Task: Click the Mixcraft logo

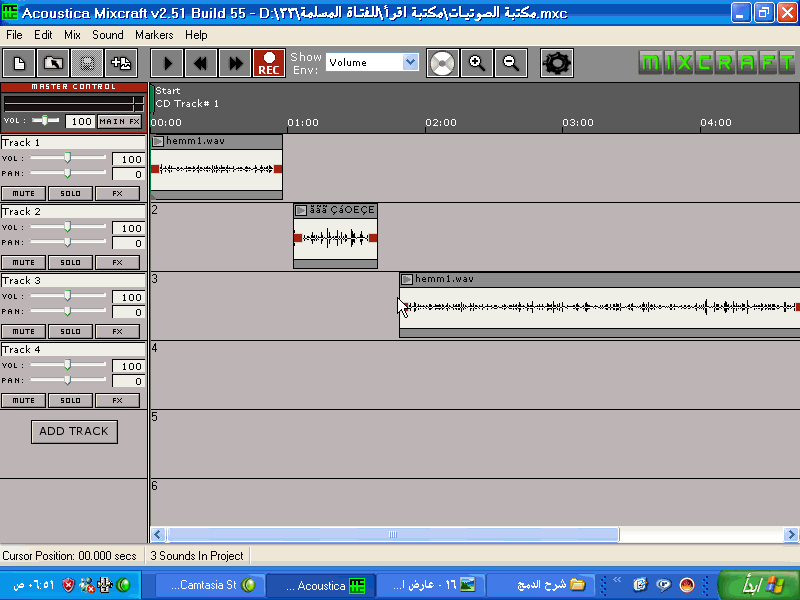Action: (717, 63)
